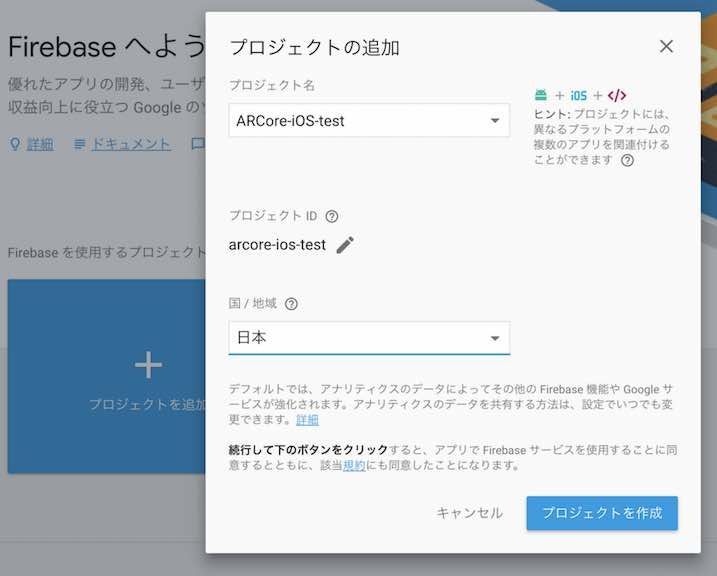Click the web code icon in hint
Image resolution: width=717 pixels, height=576 pixels.
pyautogui.click(x=617, y=96)
